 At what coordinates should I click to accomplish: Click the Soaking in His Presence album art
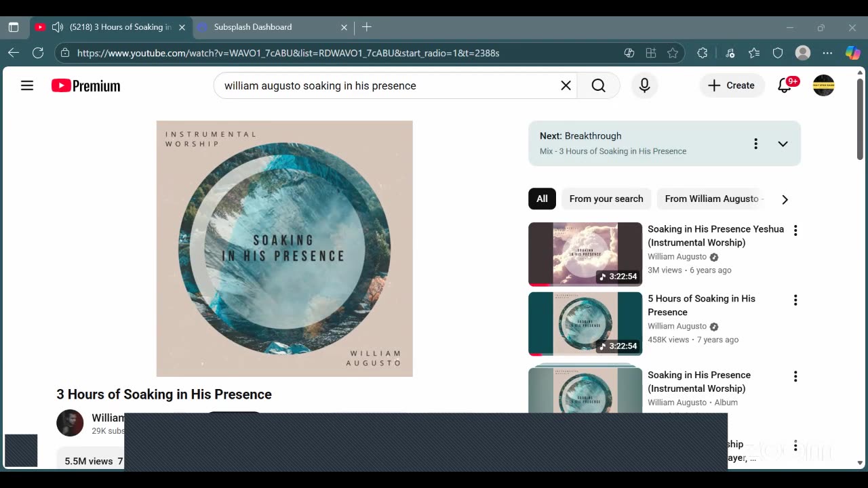click(x=284, y=248)
